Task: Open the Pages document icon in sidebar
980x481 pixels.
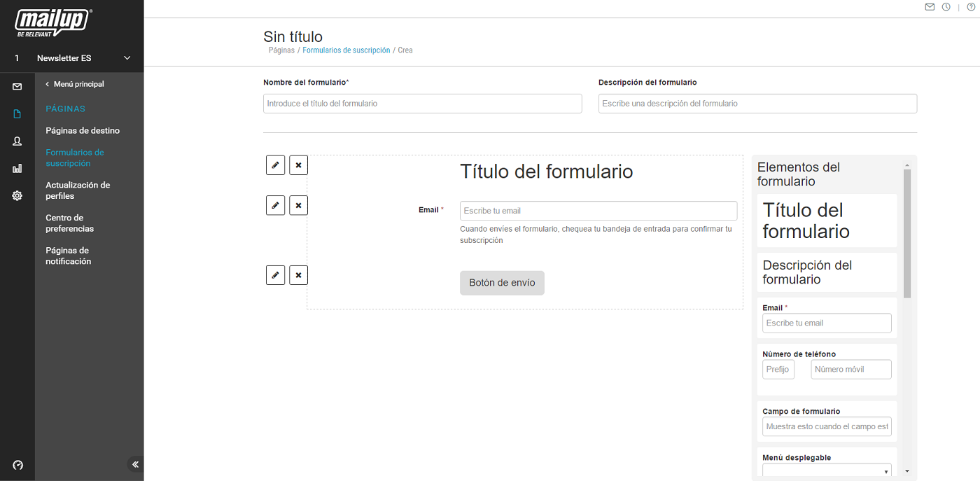Action: [x=17, y=114]
